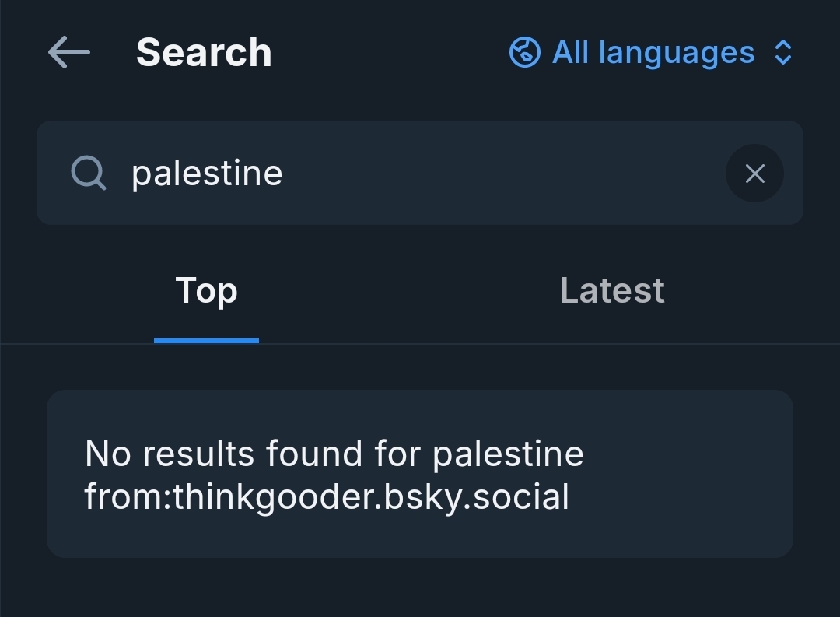Click blank header space right of Search title
Viewport: 840px width, 617px height.
click(389, 53)
